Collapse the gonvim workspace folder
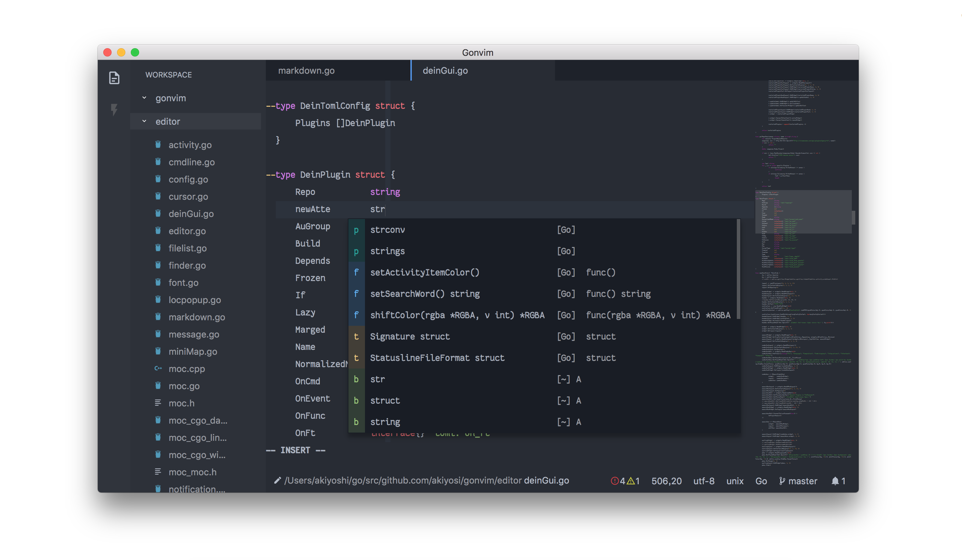962x560 pixels. point(144,98)
